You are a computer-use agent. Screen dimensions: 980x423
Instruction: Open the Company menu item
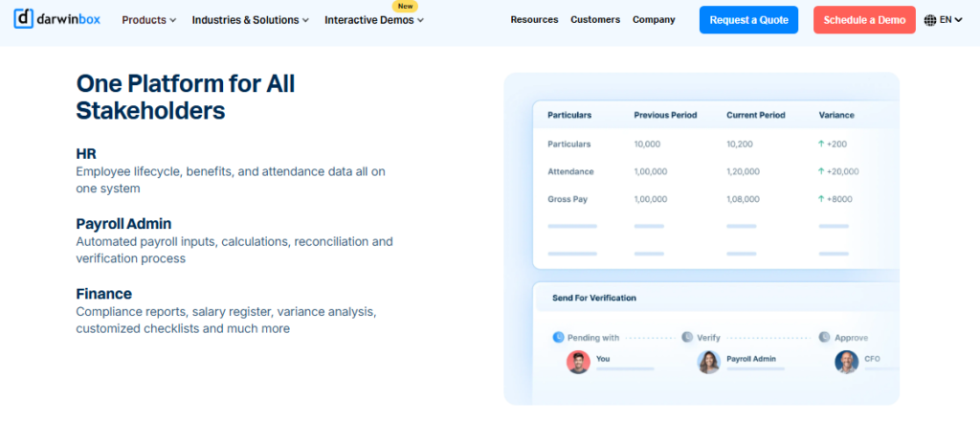(654, 19)
